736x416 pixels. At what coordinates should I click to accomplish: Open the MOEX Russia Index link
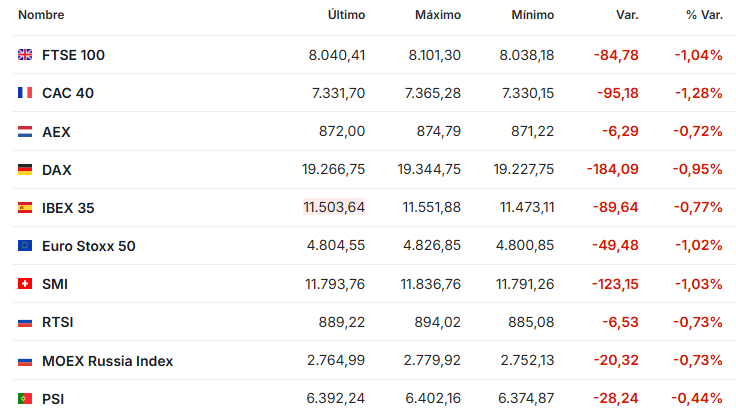pyautogui.click(x=107, y=361)
